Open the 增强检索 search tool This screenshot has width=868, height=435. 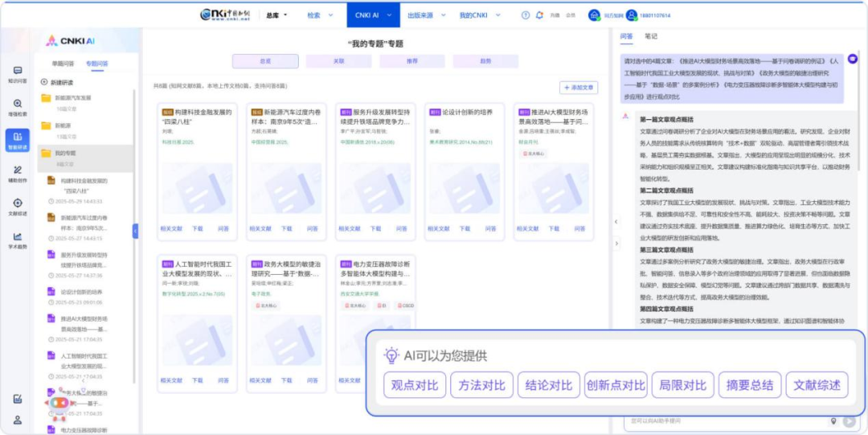[x=17, y=107]
